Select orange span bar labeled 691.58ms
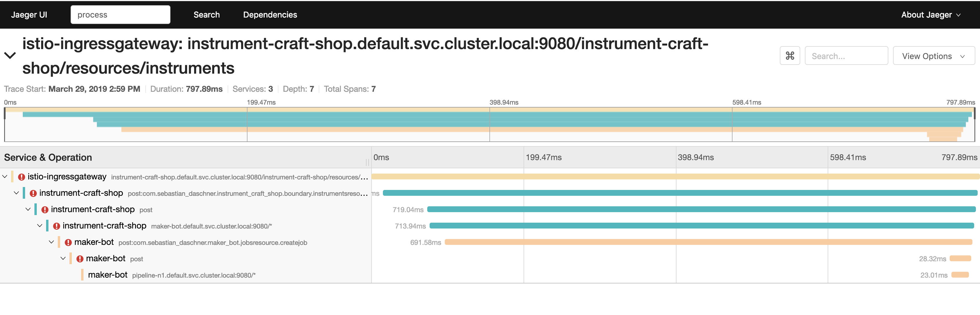980x315 pixels. pyautogui.click(x=708, y=242)
